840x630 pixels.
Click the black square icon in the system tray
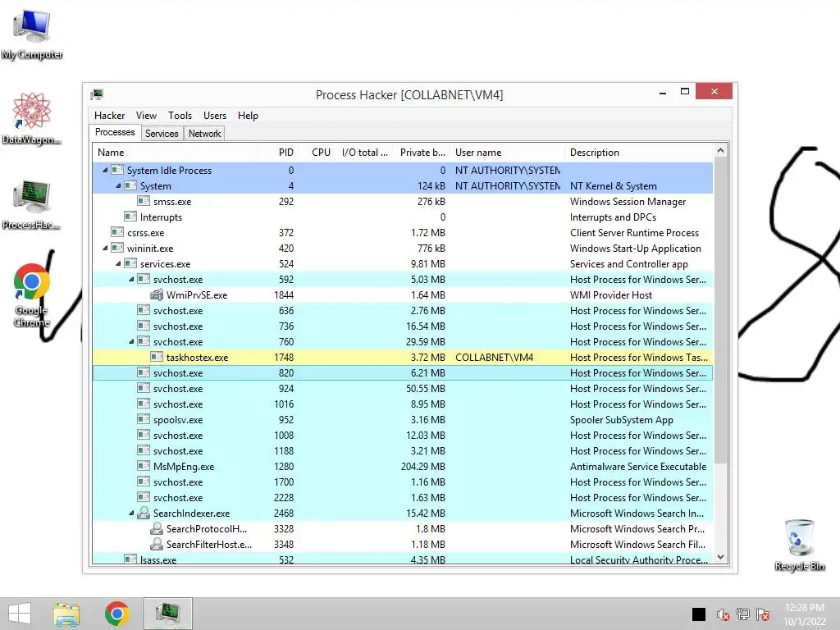pyautogui.click(x=699, y=614)
